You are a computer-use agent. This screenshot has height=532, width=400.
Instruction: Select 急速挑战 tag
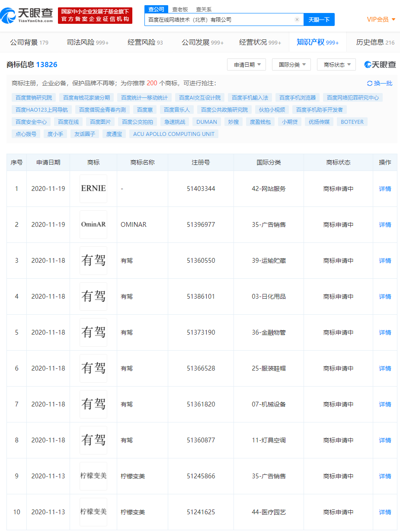click(175, 122)
